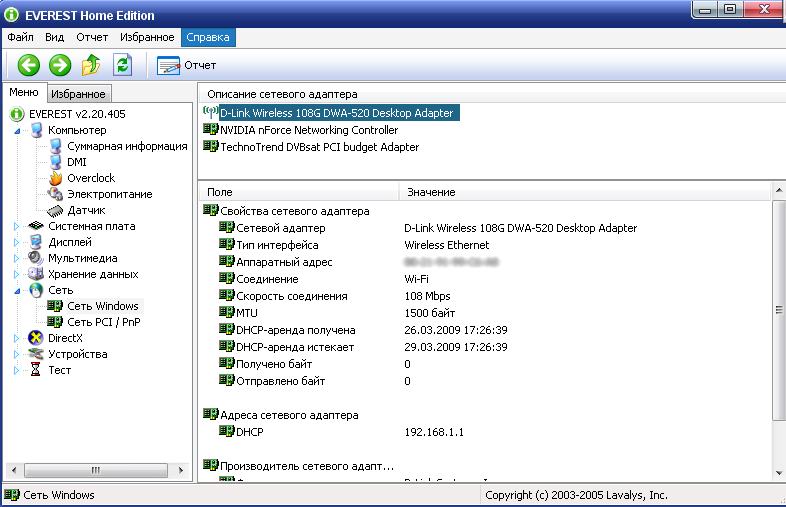Click the tree pane horizontal scrollbar thumb
The width and height of the screenshot is (786, 507).
click(96, 470)
